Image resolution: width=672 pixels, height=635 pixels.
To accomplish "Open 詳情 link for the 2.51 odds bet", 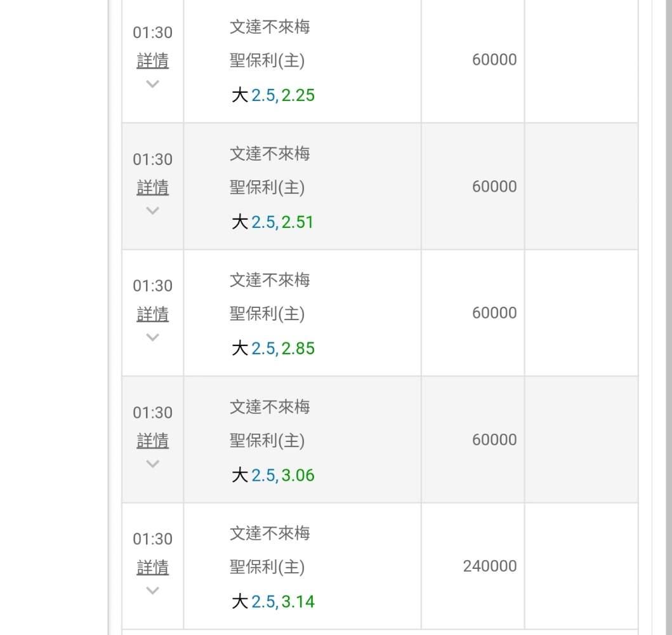I will pyautogui.click(x=153, y=187).
